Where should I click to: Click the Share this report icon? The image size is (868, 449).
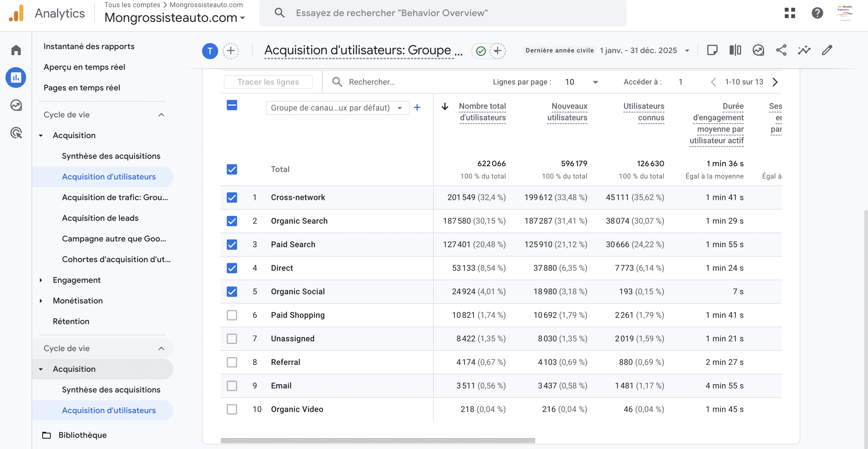(x=781, y=50)
